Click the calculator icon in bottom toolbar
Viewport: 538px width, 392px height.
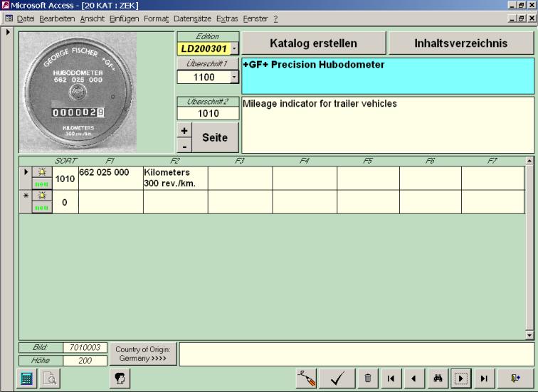tap(26, 379)
